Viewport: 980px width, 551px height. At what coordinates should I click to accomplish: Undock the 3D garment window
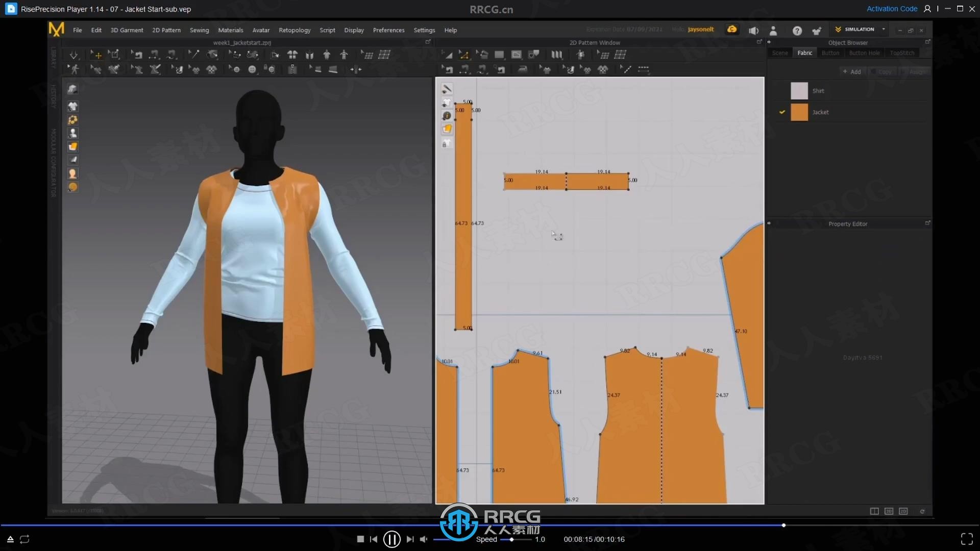(x=428, y=42)
